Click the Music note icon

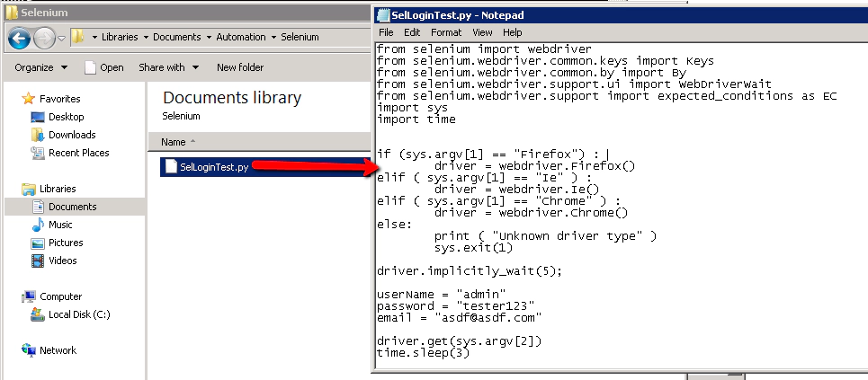point(38,225)
